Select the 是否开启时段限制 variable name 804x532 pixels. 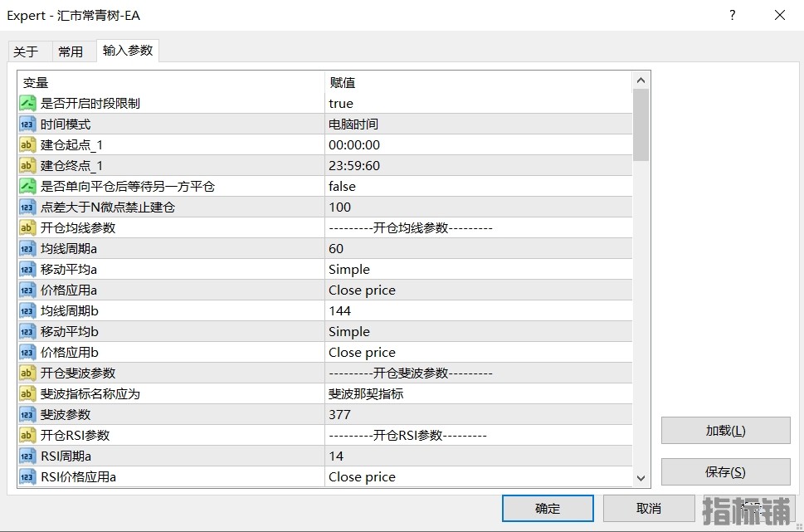coord(90,103)
